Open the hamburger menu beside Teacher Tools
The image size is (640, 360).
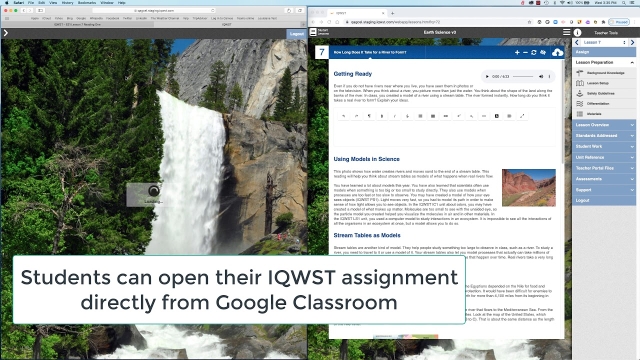click(x=567, y=32)
